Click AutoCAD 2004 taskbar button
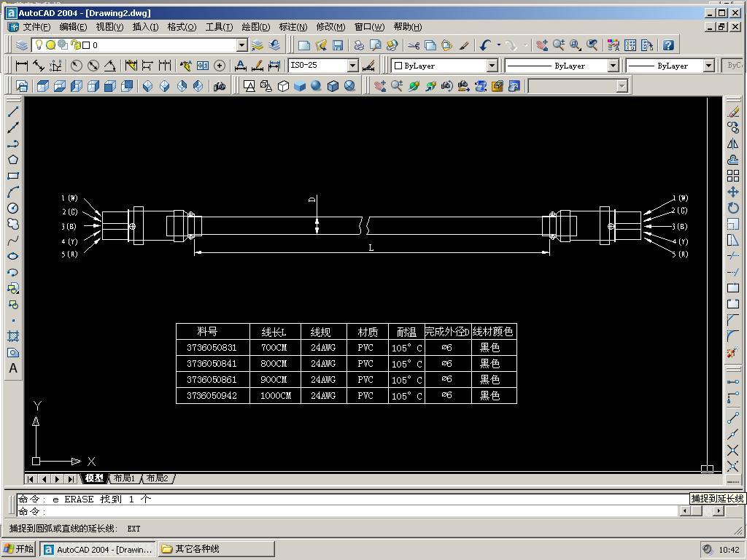747x560 pixels. [x=98, y=549]
